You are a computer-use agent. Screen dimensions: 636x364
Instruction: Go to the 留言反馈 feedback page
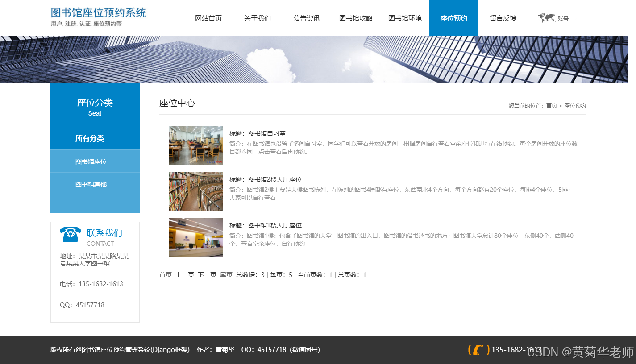tap(503, 18)
